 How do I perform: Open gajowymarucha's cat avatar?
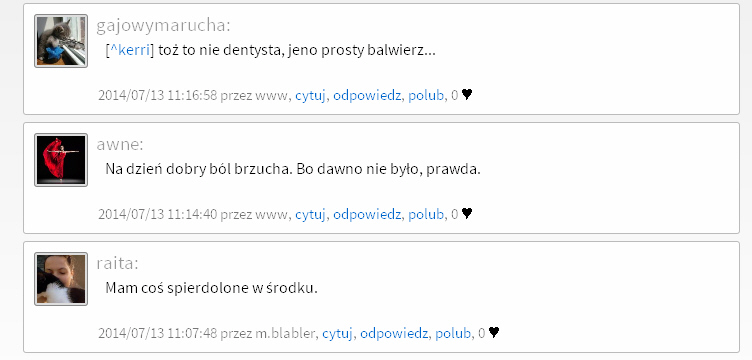[x=61, y=41]
